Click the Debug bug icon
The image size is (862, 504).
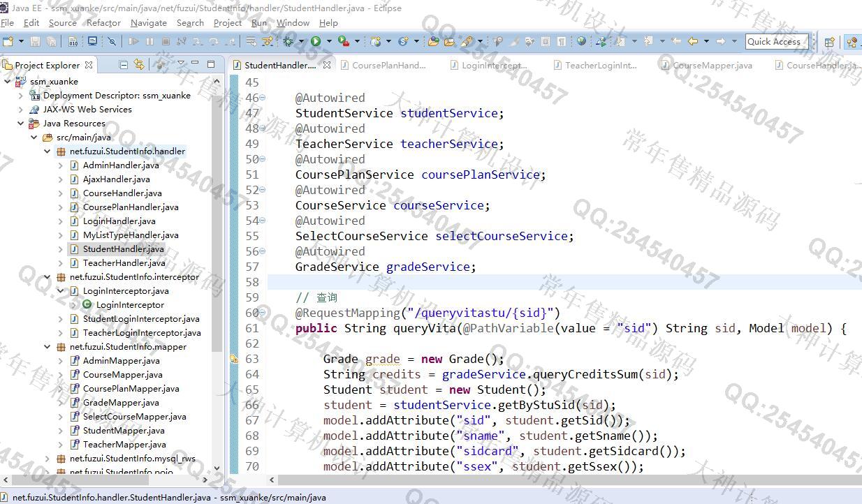point(288,42)
